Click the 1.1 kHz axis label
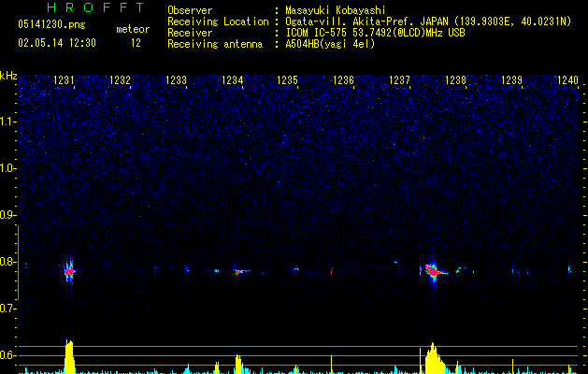The width and height of the screenshot is (588, 374). pyautogui.click(x=8, y=122)
